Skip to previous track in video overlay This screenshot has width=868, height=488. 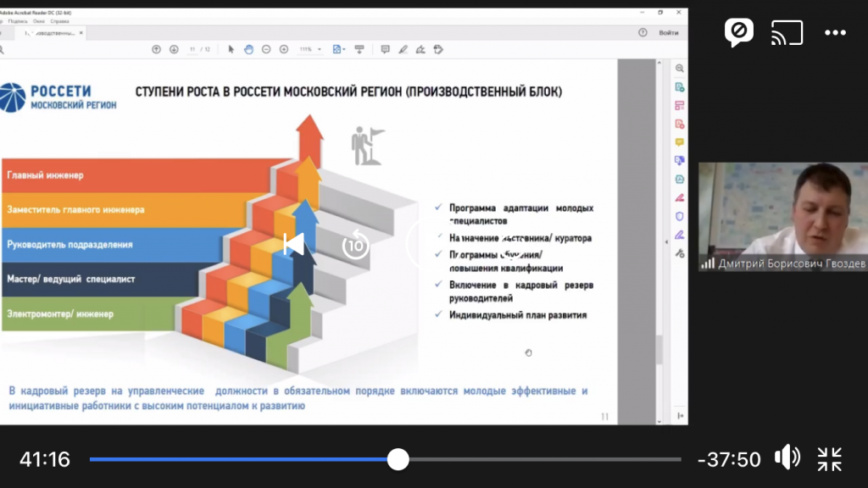(x=294, y=244)
